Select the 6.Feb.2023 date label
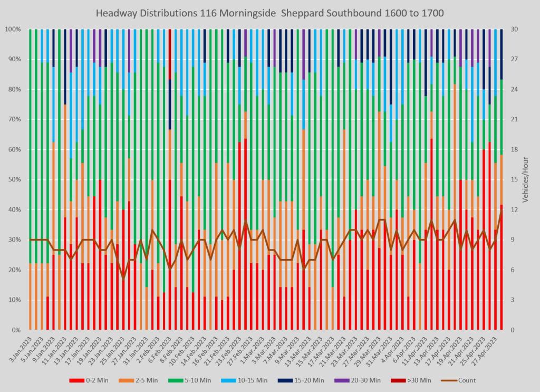 tap(161, 347)
